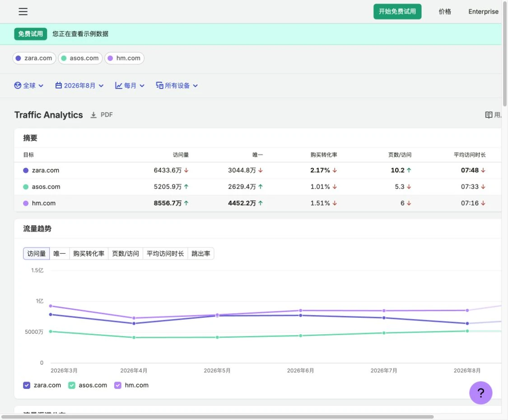The height and width of the screenshot is (420, 508).
Task: Open the Enterprise link
Action: [483, 12]
